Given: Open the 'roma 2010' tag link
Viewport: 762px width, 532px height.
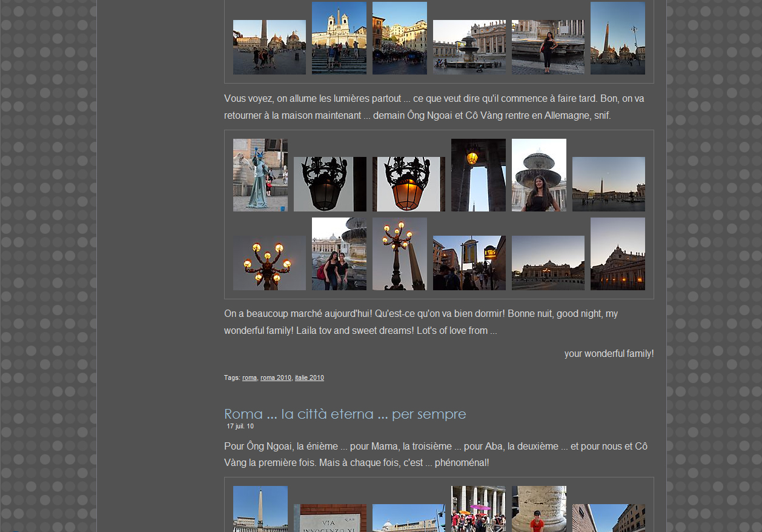Looking at the screenshot, I should click(276, 378).
